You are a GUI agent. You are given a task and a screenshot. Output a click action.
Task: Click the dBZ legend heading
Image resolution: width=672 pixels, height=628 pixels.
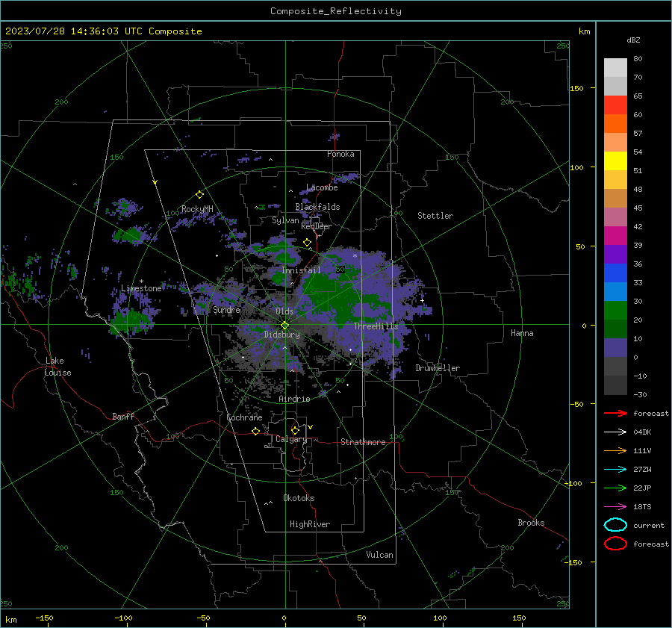[633, 40]
